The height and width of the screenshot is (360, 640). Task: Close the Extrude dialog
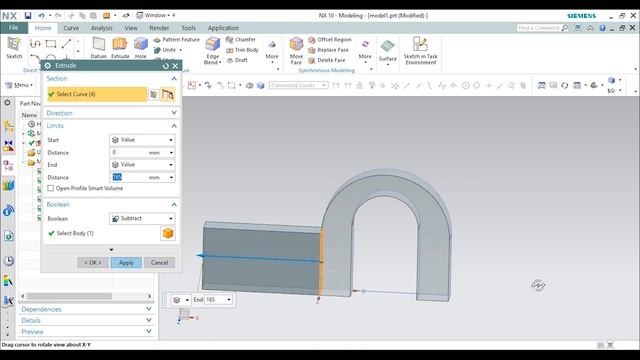pos(175,66)
